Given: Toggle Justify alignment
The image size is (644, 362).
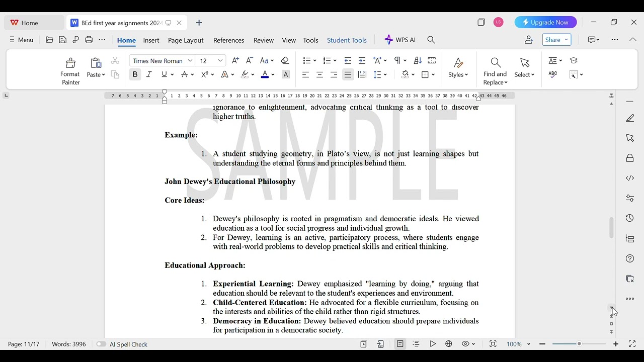Looking at the screenshot, I should pyautogui.click(x=348, y=74).
